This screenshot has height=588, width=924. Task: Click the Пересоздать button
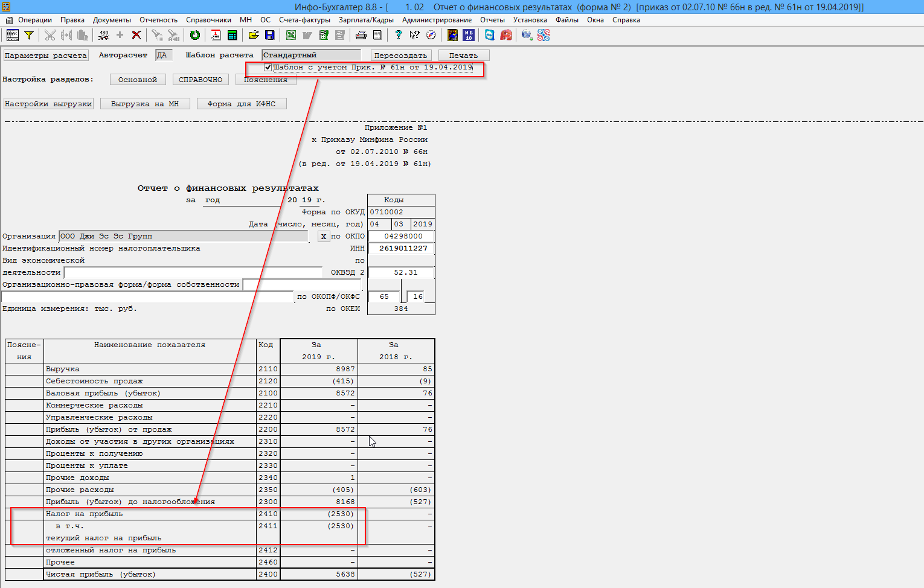tap(401, 56)
